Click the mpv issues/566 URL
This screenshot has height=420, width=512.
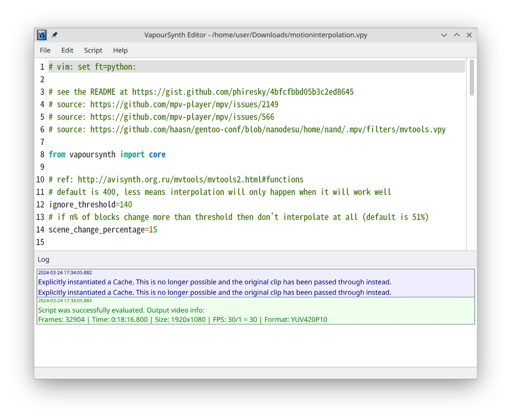(182, 117)
